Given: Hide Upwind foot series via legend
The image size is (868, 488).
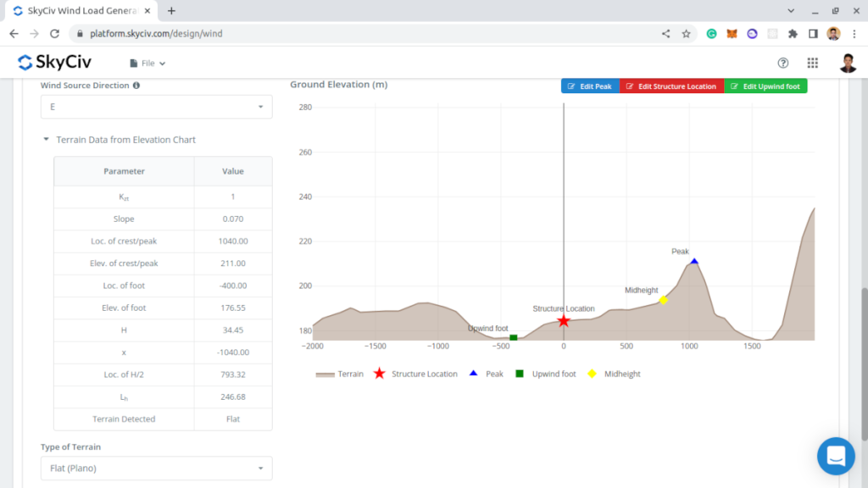Looking at the screenshot, I should (545, 374).
